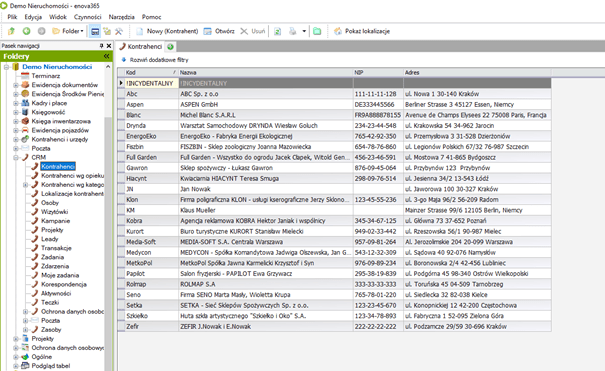Select the Kampanie tree item
Screen dimensions: 605x371
[x=56, y=221]
